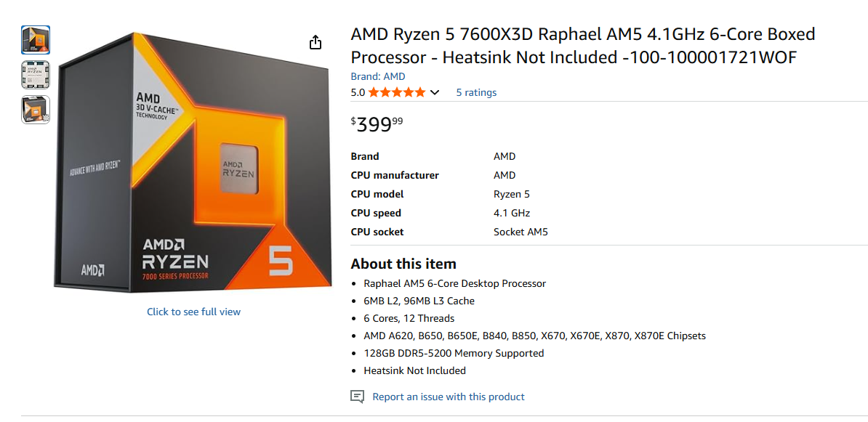Viewport: 868px width, 422px height.
Task: Open the 5 ratings link
Action: click(475, 92)
